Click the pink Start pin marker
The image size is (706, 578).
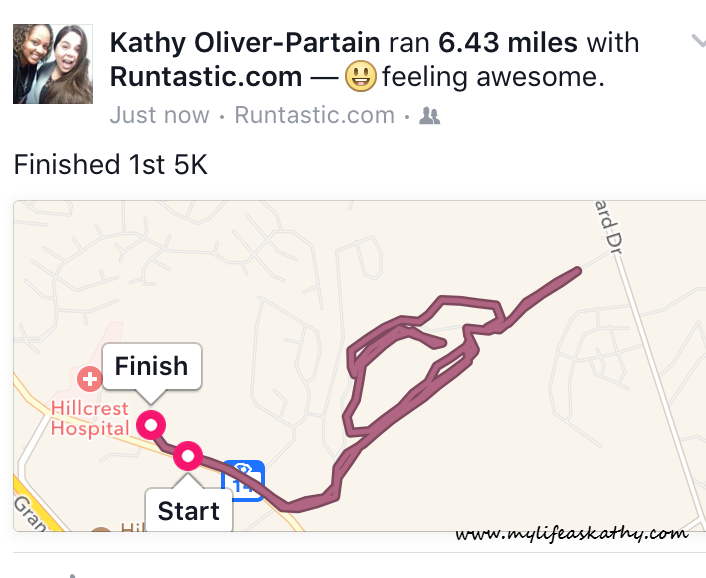pyautogui.click(x=188, y=457)
